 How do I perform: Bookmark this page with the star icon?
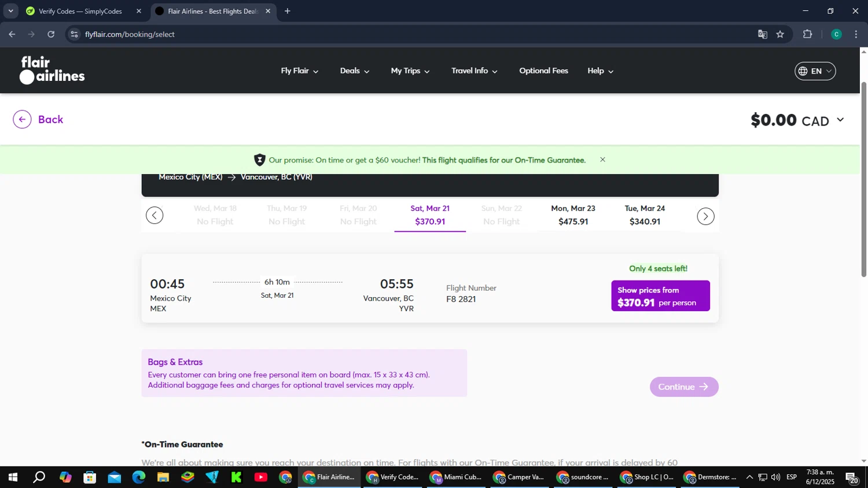click(780, 35)
